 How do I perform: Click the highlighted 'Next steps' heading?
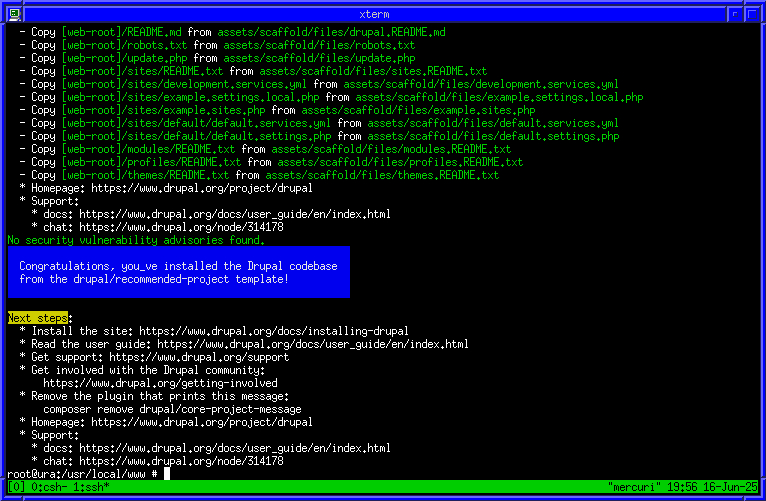38,318
